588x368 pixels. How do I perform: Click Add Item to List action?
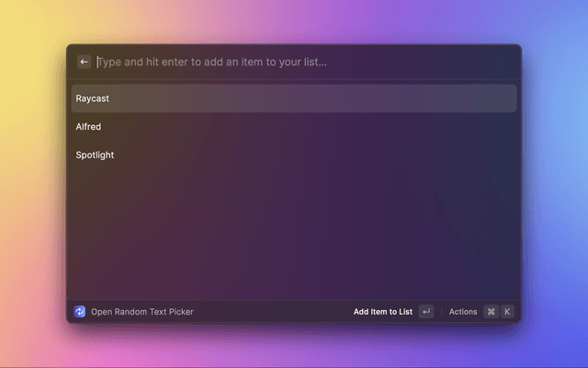(383, 312)
